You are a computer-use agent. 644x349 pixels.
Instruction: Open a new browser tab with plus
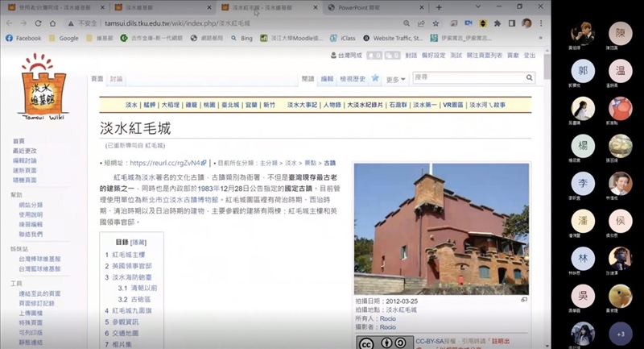click(440, 7)
